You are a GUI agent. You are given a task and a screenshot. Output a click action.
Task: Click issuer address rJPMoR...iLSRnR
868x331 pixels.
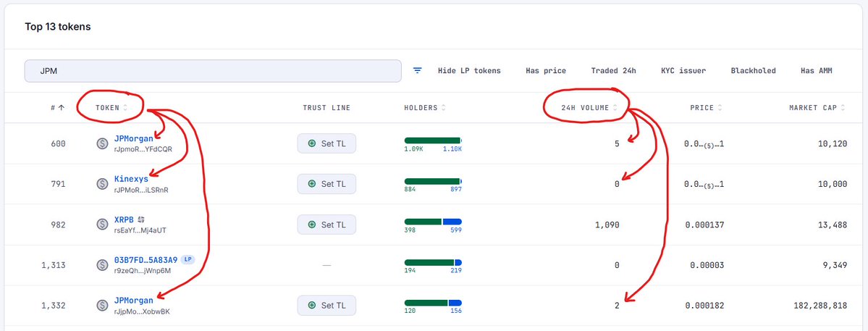tap(141, 190)
